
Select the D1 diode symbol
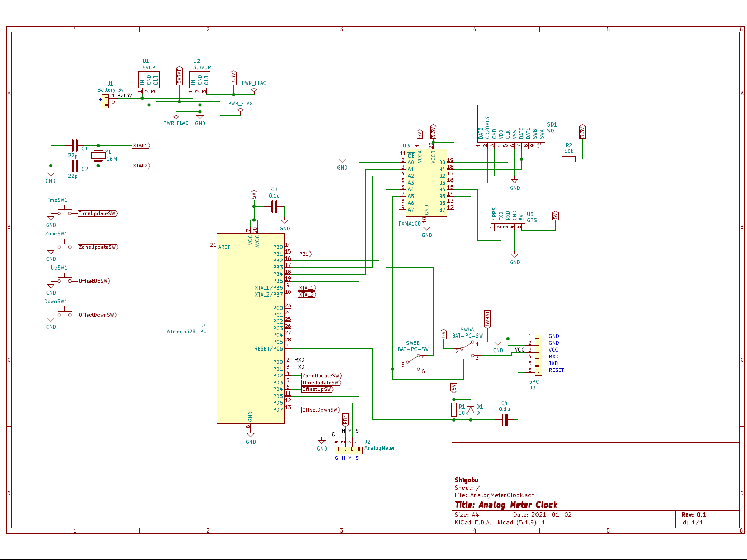pyautogui.click(x=471, y=410)
